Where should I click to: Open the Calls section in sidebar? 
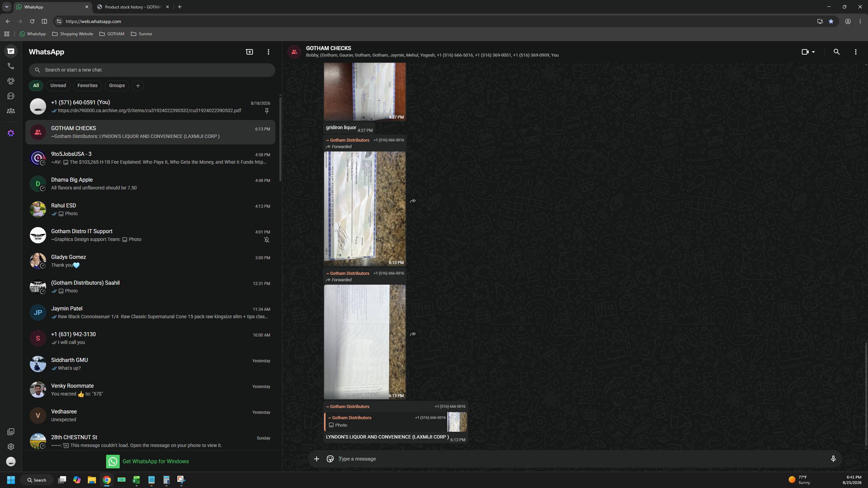[x=11, y=66]
